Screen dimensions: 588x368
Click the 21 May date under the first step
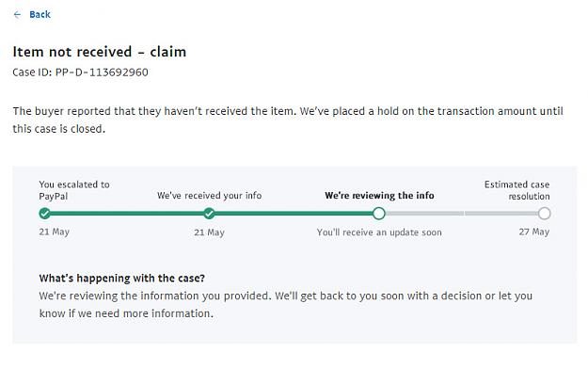click(x=54, y=232)
